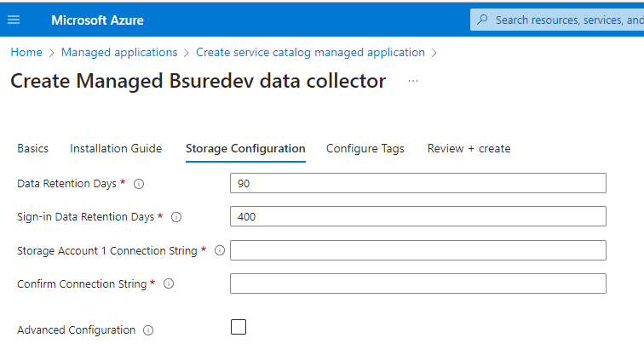The height and width of the screenshot is (355, 644).
Task: Click Create service catalog managed application breadcrumb
Action: 310,52
